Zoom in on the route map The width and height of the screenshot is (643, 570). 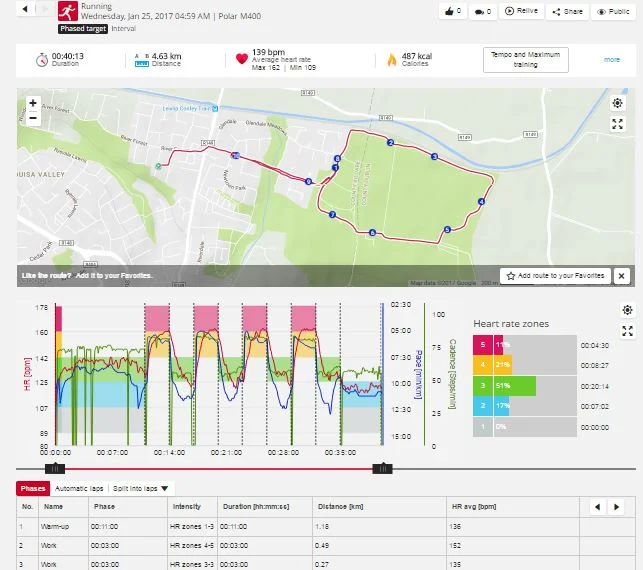point(33,103)
